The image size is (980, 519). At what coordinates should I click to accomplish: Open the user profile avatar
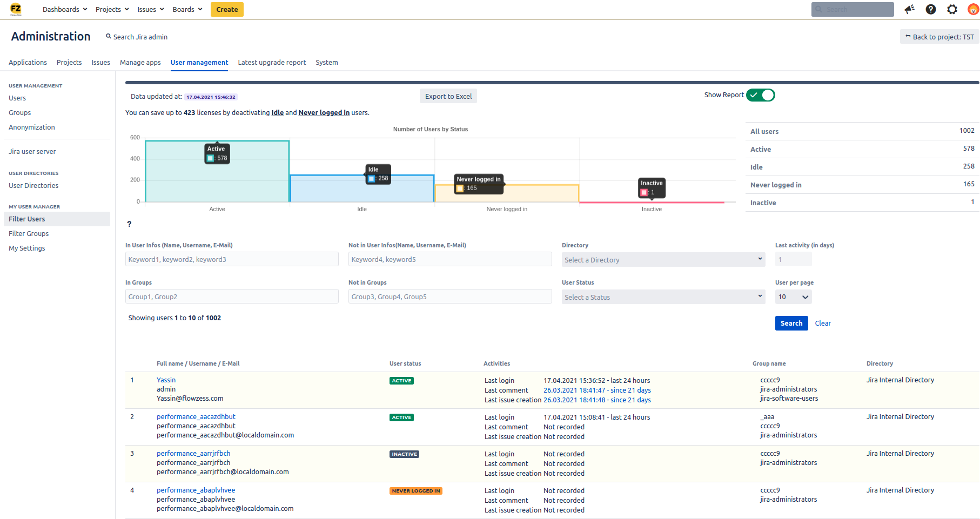[973, 9]
